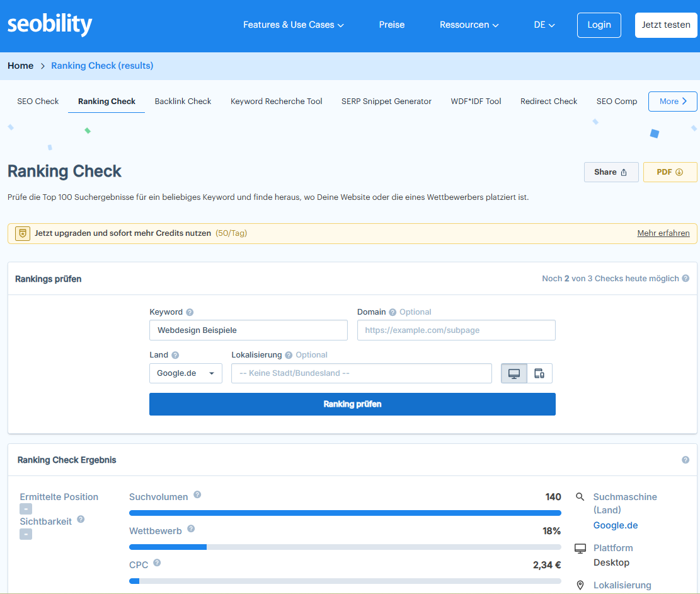The width and height of the screenshot is (700, 594).
Task: Open the Preise menu item
Action: click(x=391, y=25)
